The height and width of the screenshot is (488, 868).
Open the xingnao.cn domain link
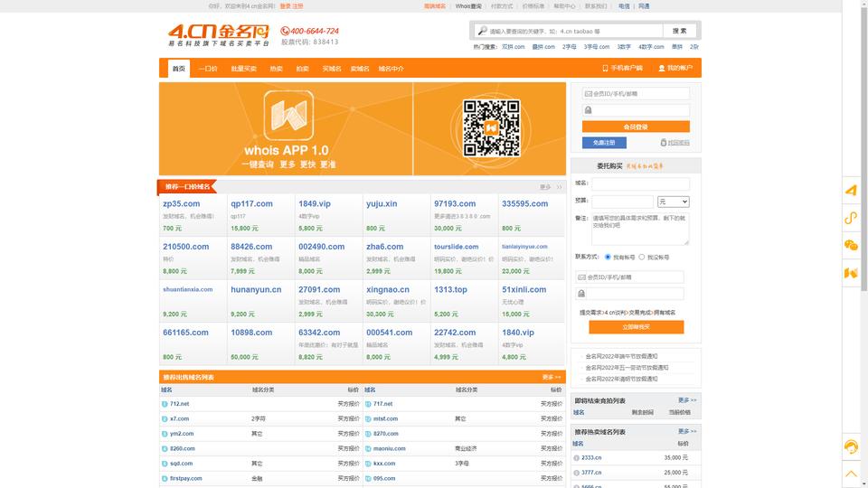(388, 289)
